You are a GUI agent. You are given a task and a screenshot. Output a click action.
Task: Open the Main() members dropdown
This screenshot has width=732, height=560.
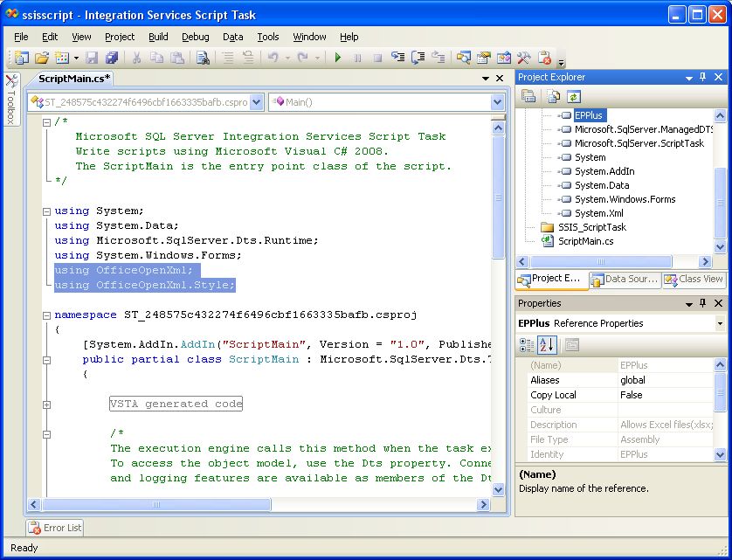[497, 102]
